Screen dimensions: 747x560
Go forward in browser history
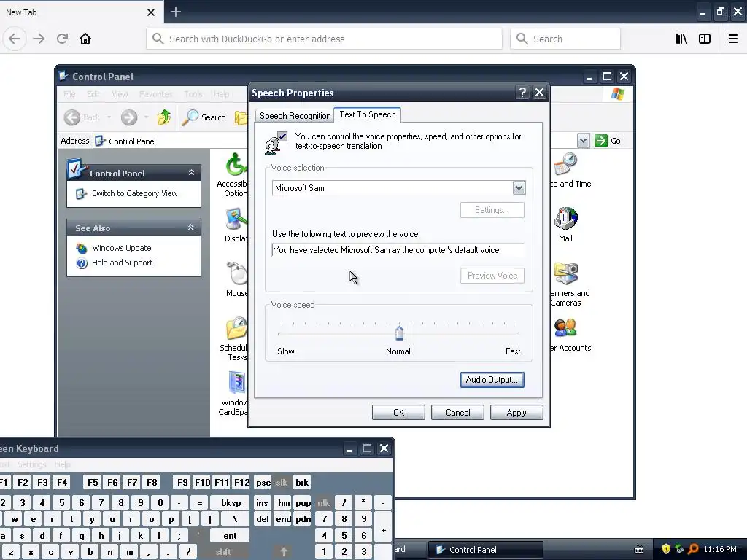39,39
